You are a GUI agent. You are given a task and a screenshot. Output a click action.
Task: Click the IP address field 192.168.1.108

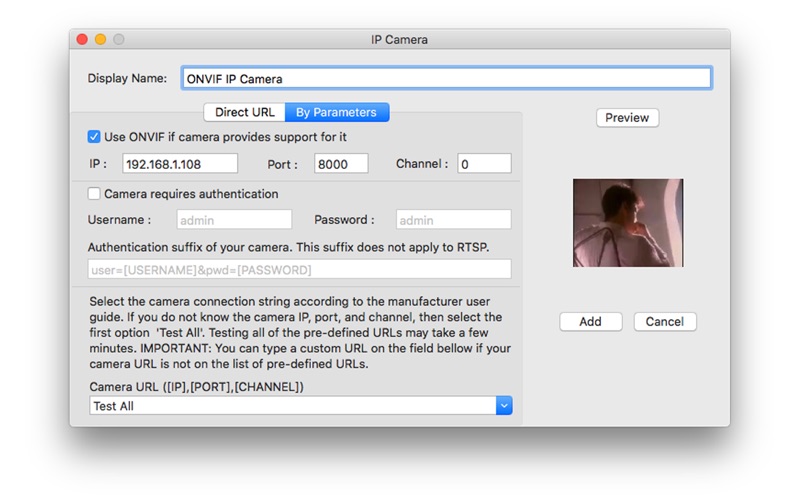point(180,164)
